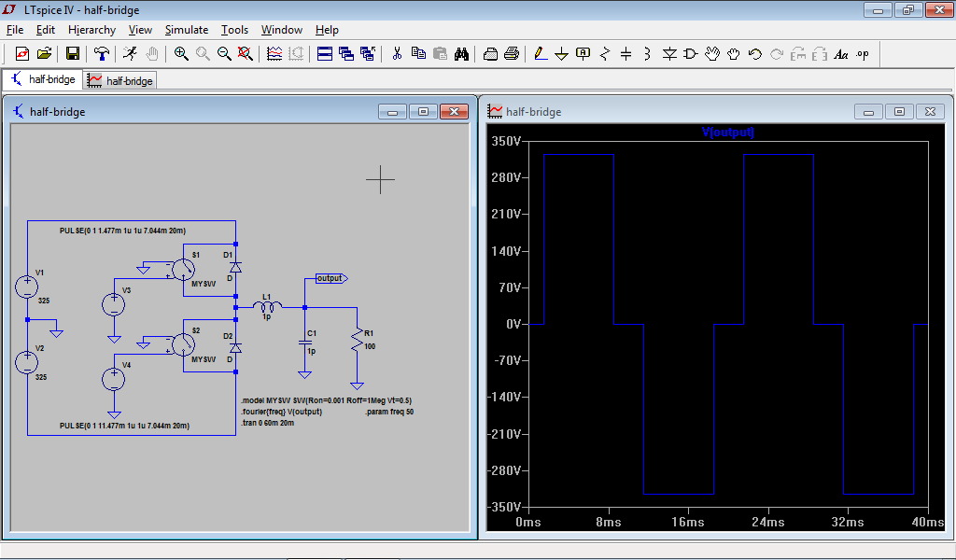956x560 pixels.
Task: Print using the printer icon
Action: pos(512,54)
